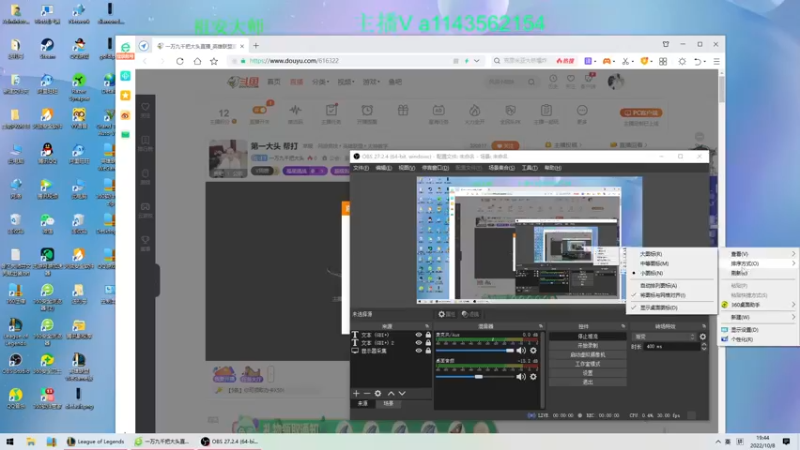Open the Edit menu in OBS
The height and width of the screenshot is (450, 800).
tap(384, 168)
